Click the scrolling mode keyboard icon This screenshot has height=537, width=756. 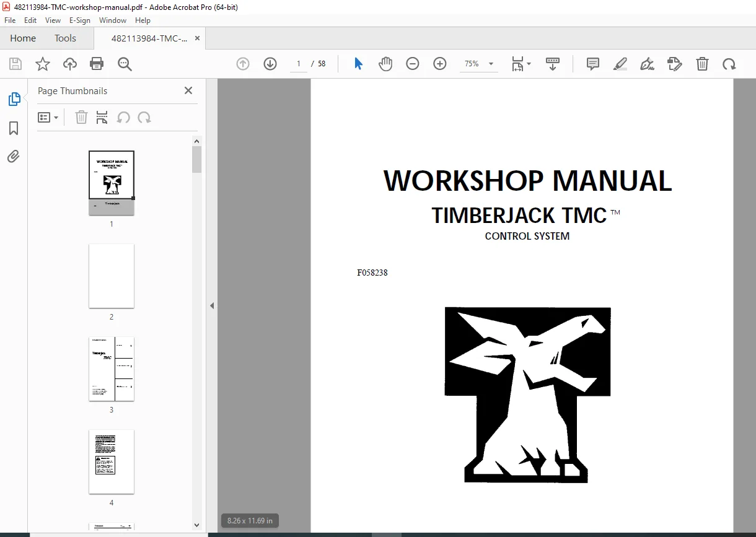click(553, 64)
